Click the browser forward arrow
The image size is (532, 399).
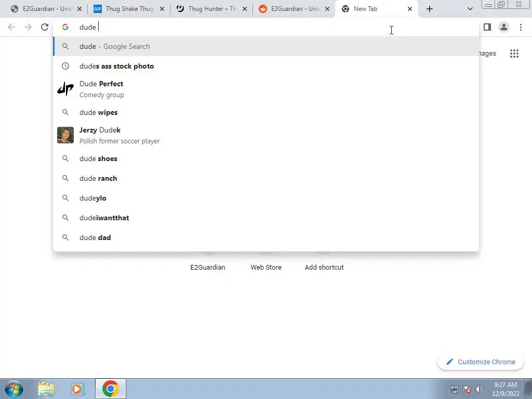(28, 27)
